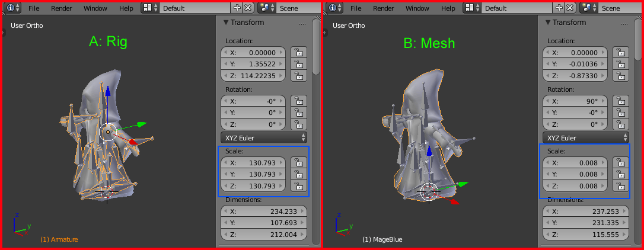Click Location Z field 114.22235 in Rig panel

point(253,76)
